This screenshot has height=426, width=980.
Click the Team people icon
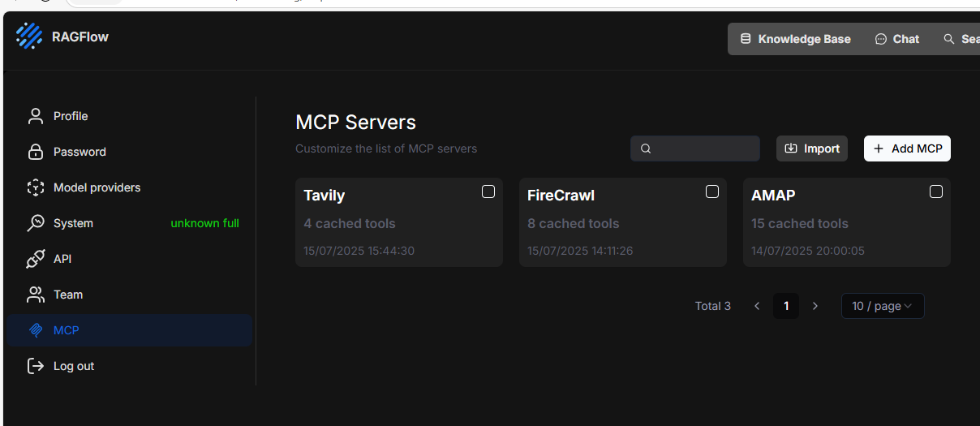click(x=35, y=295)
